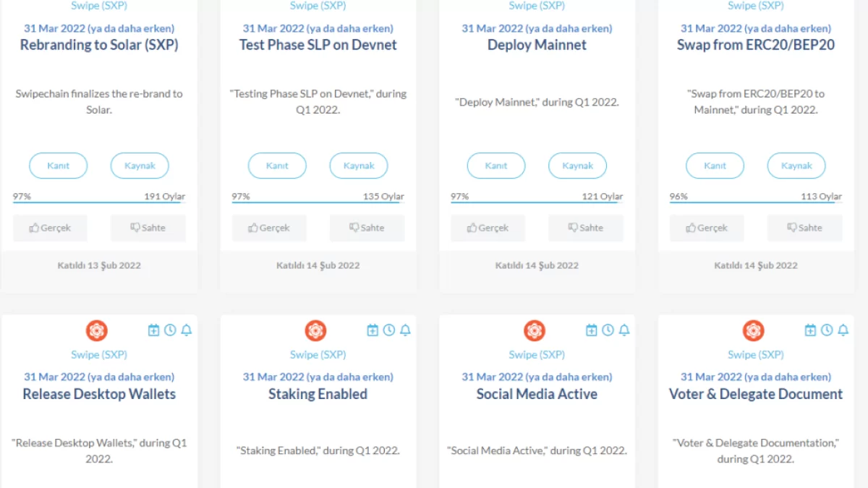The height and width of the screenshot is (488, 868).
Task: Click the clock icon on Staking Enabled card
Action: pos(389,330)
